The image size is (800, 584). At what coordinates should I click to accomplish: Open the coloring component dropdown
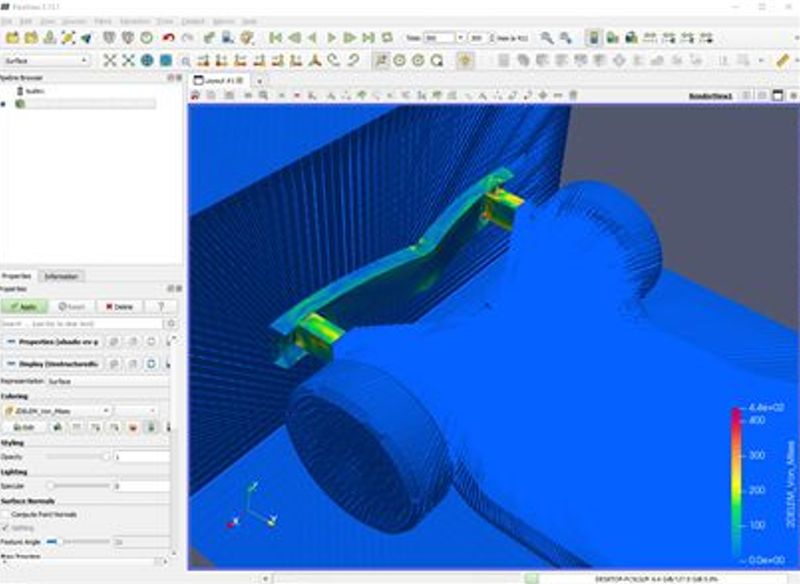click(x=137, y=411)
